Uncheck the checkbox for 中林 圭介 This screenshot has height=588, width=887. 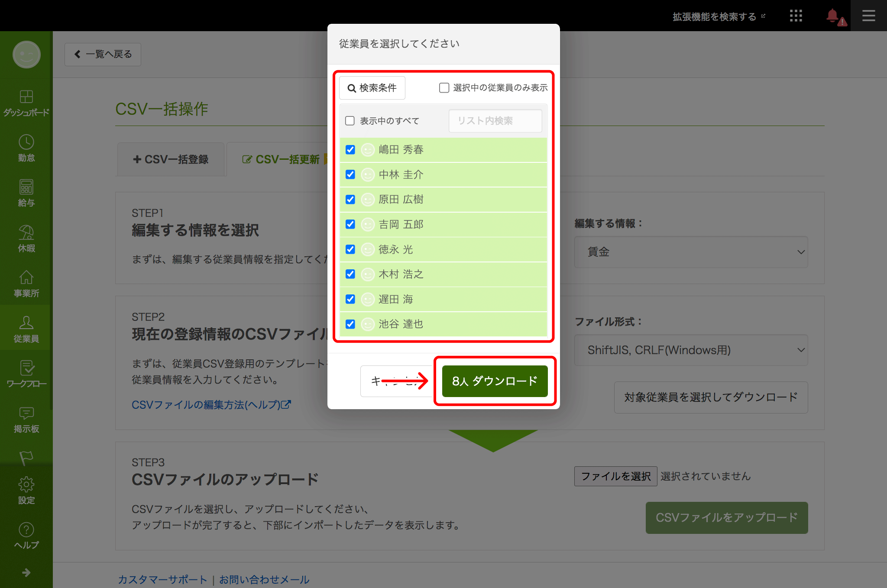click(x=350, y=174)
